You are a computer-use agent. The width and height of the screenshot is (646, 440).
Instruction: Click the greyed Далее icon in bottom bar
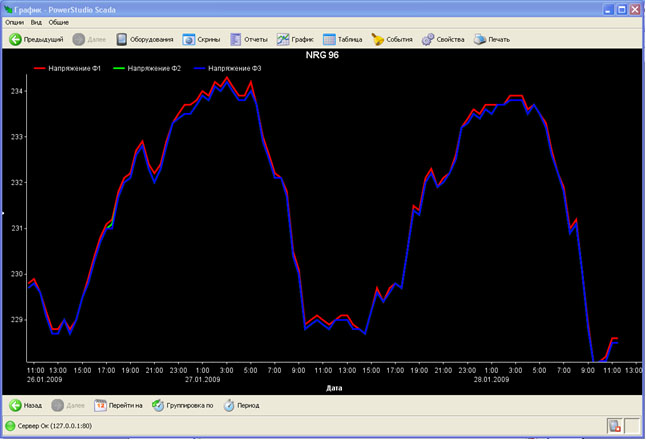tap(57, 405)
